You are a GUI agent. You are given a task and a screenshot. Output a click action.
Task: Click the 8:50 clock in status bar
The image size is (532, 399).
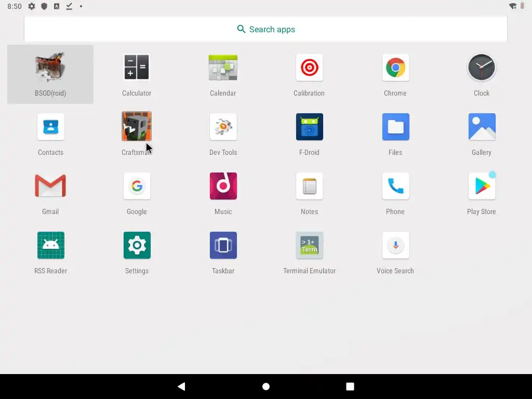15,6
